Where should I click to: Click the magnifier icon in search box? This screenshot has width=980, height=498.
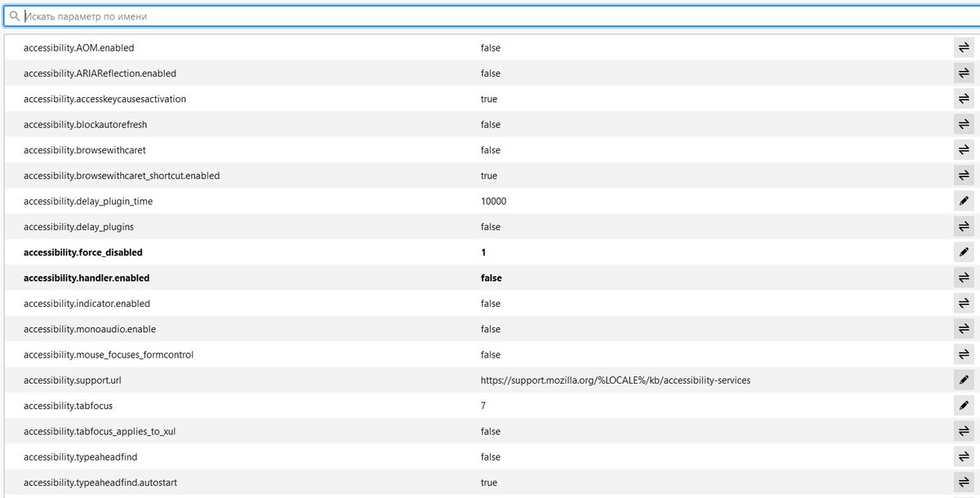(x=14, y=16)
